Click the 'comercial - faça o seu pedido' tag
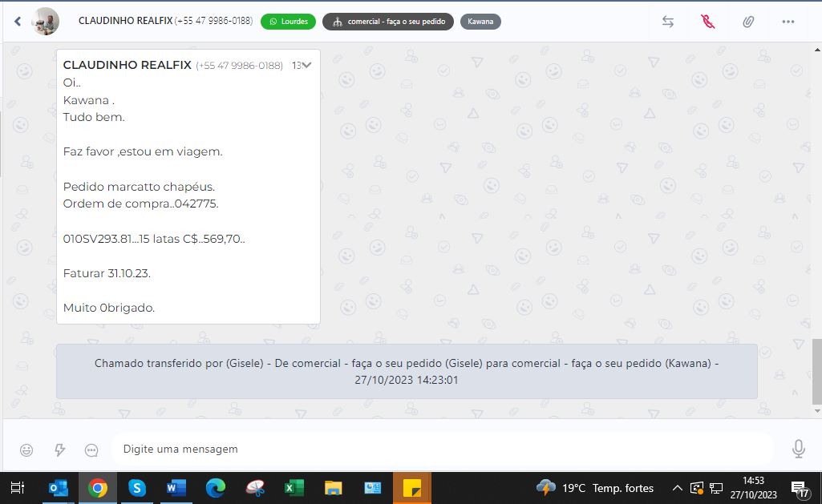The height and width of the screenshot is (504, 822). point(388,22)
